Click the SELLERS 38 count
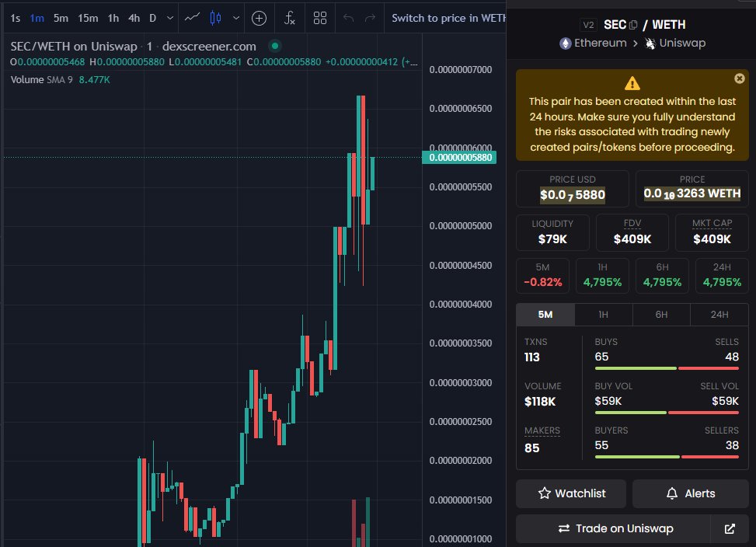Image resolution: width=756 pixels, height=547 pixels. click(732, 445)
